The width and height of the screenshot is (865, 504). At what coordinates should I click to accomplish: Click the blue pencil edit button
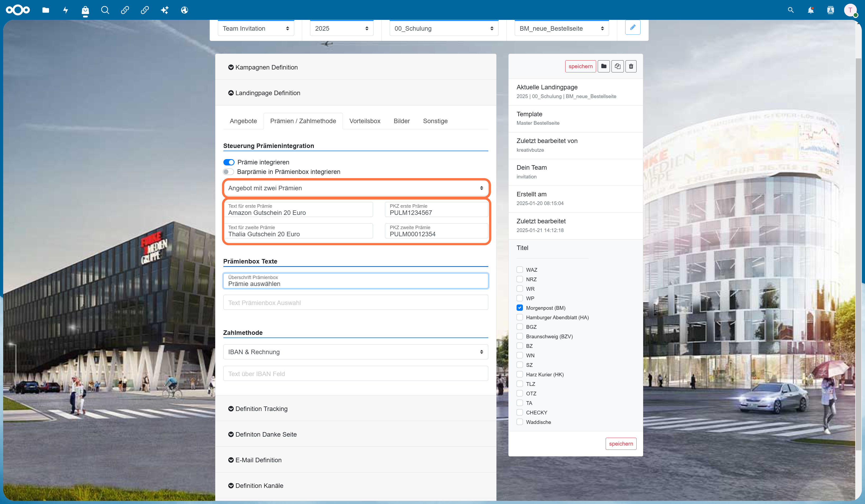(x=633, y=27)
